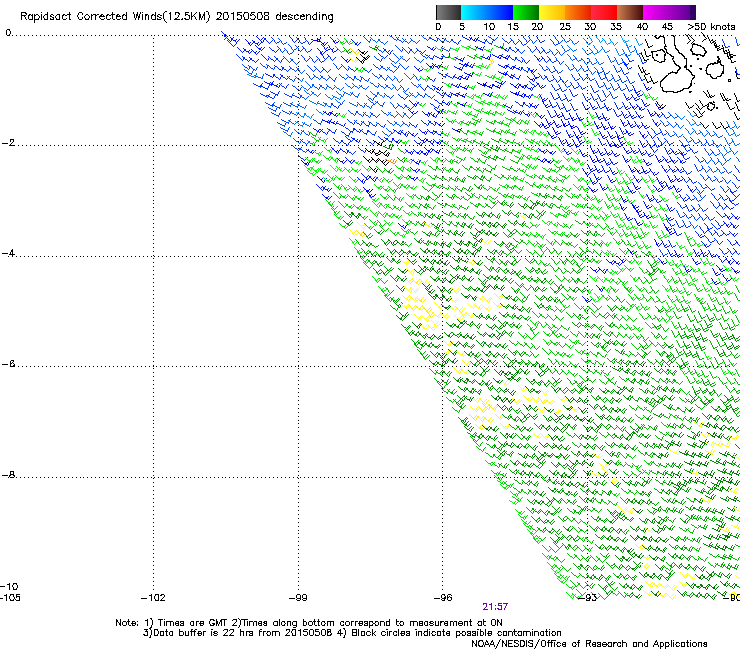Click the 'Data buffer is 22 hrs' footnote line
The width and height of the screenshot is (740, 650).
[x=352, y=633]
